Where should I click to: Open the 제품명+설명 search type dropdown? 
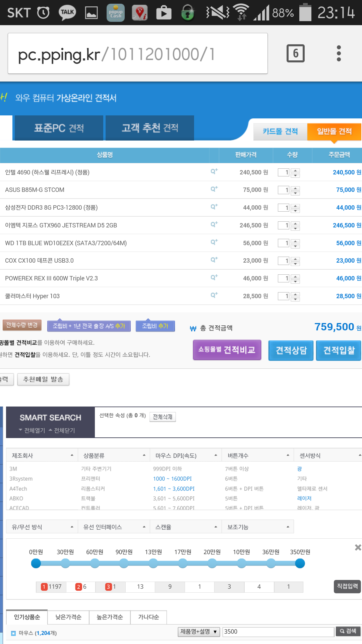pyautogui.click(x=199, y=632)
